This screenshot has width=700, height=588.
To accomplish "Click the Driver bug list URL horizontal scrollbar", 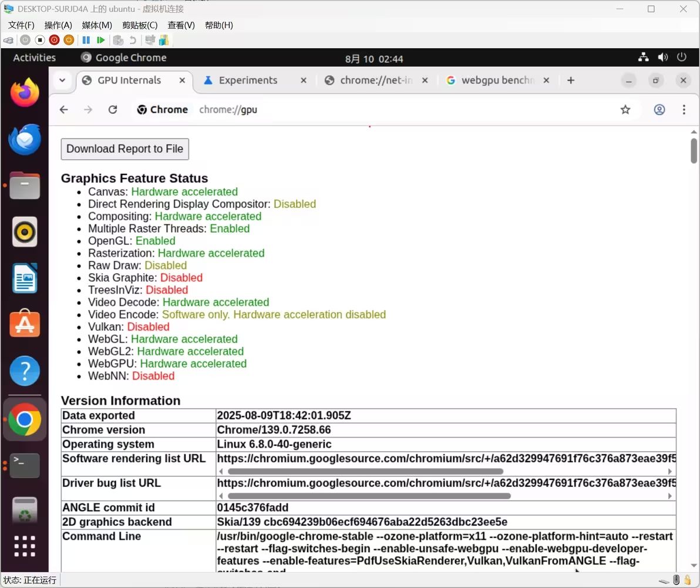I will (369, 496).
